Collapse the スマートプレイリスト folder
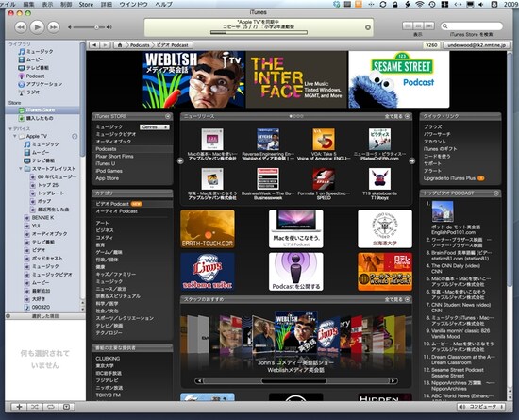The image size is (519, 420). point(21,169)
